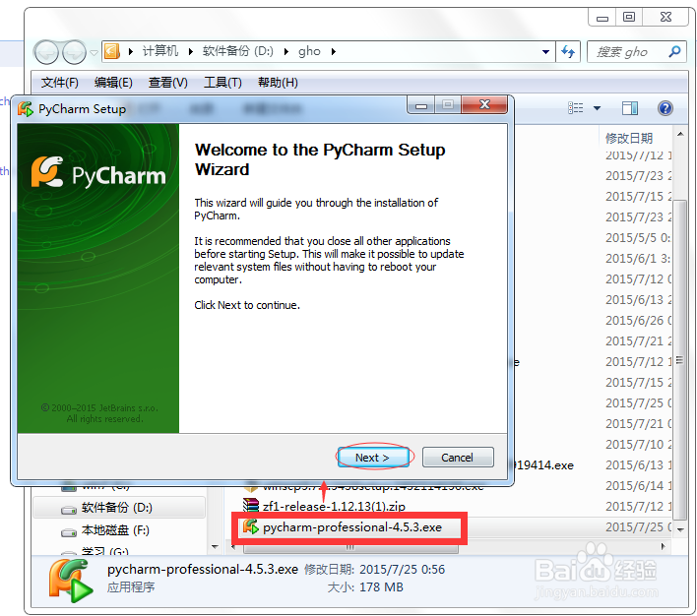The height and width of the screenshot is (616, 697).
Task: Toggle the preview pane icon
Action: point(629,108)
